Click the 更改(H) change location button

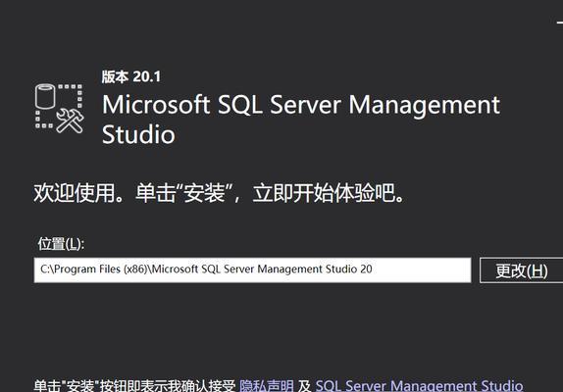click(x=522, y=270)
